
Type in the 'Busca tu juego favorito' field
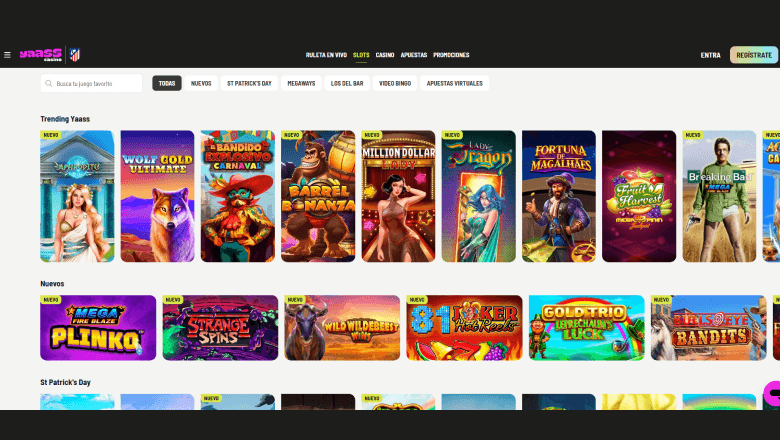point(97,83)
